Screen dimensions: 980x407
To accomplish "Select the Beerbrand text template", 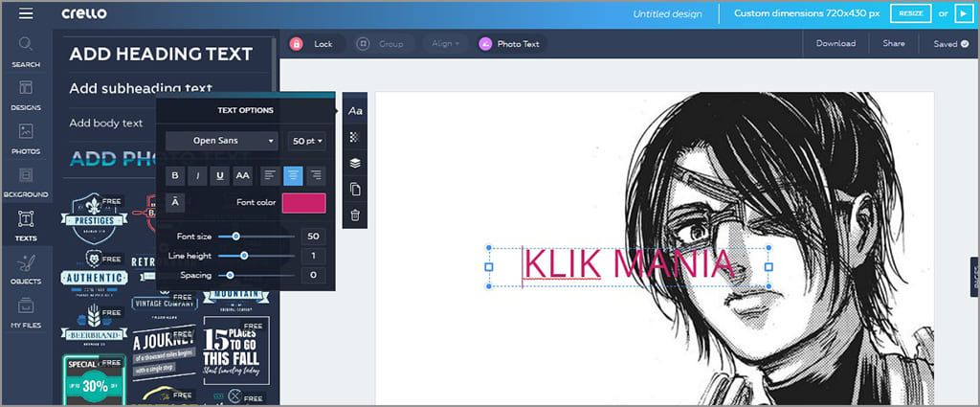I will tap(94, 324).
